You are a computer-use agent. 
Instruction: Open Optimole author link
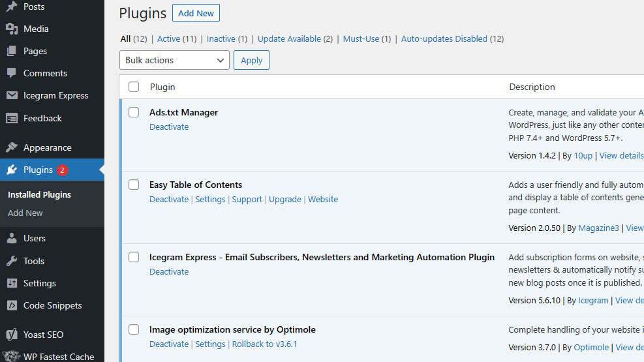click(x=591, y=347)
